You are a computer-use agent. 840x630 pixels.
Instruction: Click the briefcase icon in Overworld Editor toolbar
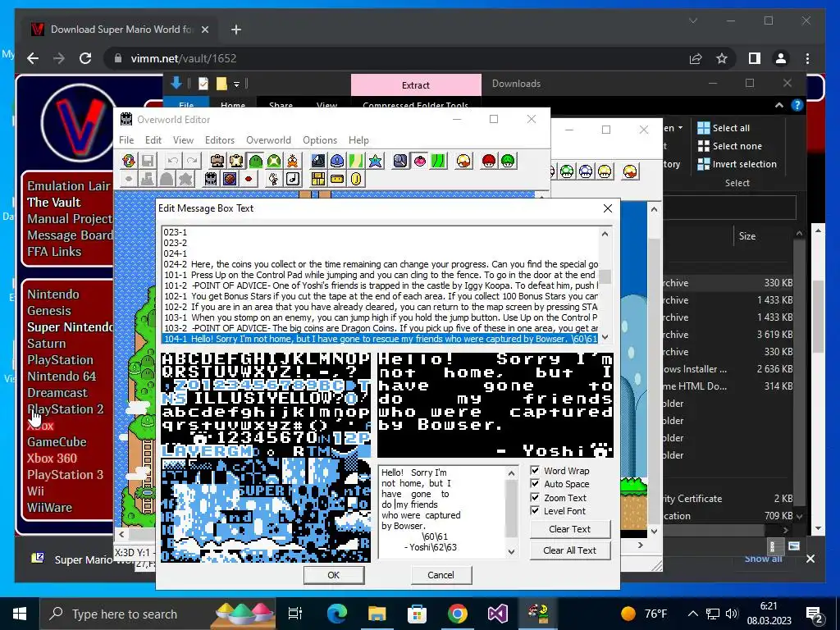[217, 161]
